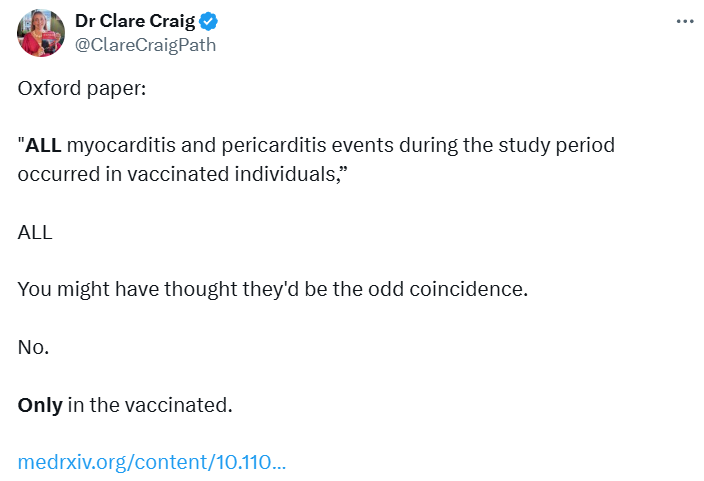Open Dr Clare Craig's profile avatar

[x=41, y=32]
